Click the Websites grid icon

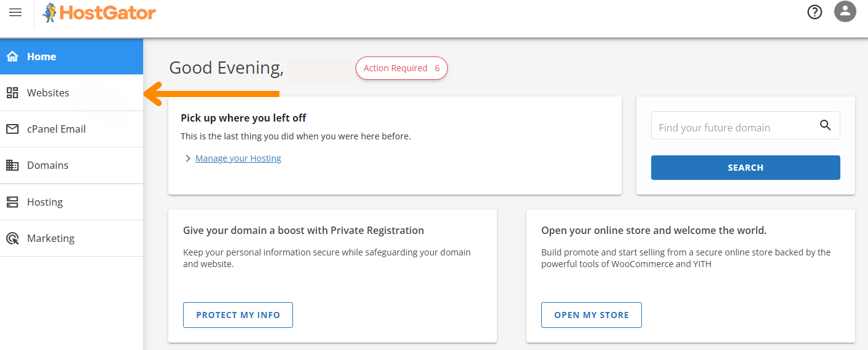coord(12,93)
